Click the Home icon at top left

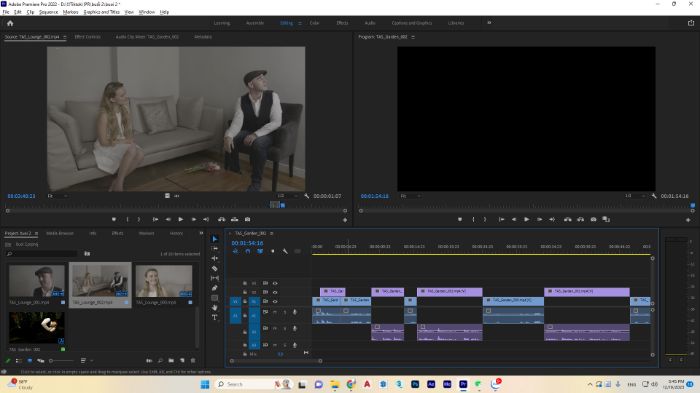(x=10, y=23)
